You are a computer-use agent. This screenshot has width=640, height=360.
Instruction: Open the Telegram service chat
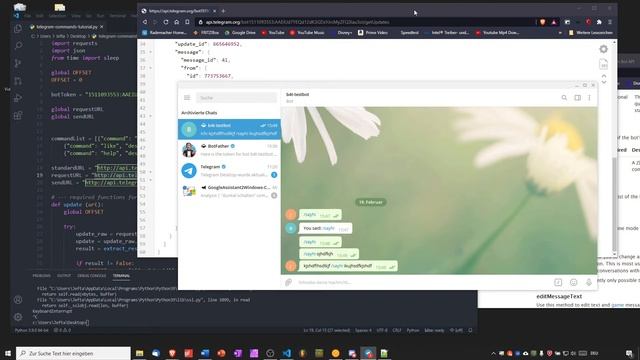[229, 171]
